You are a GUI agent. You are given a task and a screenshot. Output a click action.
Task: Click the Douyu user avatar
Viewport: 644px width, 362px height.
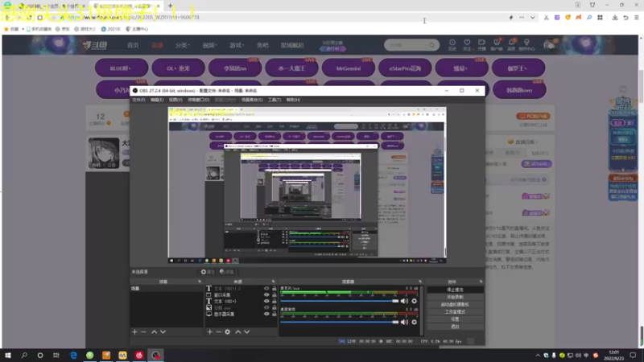tap(549, 45)
